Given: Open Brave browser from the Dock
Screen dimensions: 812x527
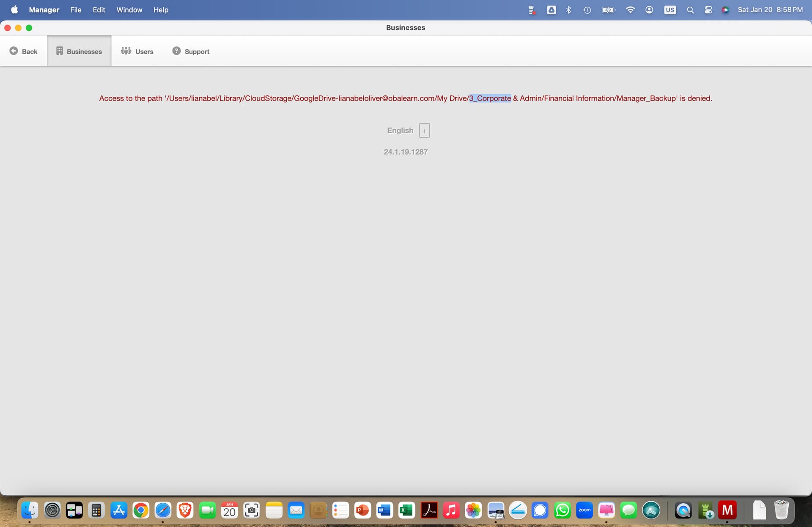Looking at the screenshot, I should click(185, 510).
